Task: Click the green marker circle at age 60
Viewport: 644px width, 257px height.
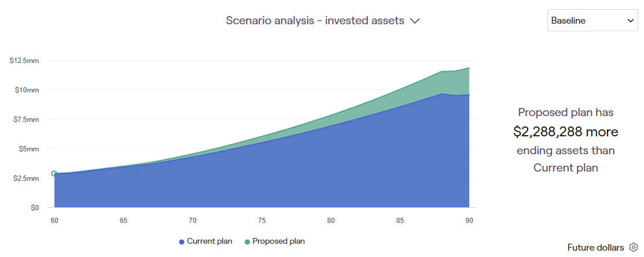Action: [x=54, y=173]
